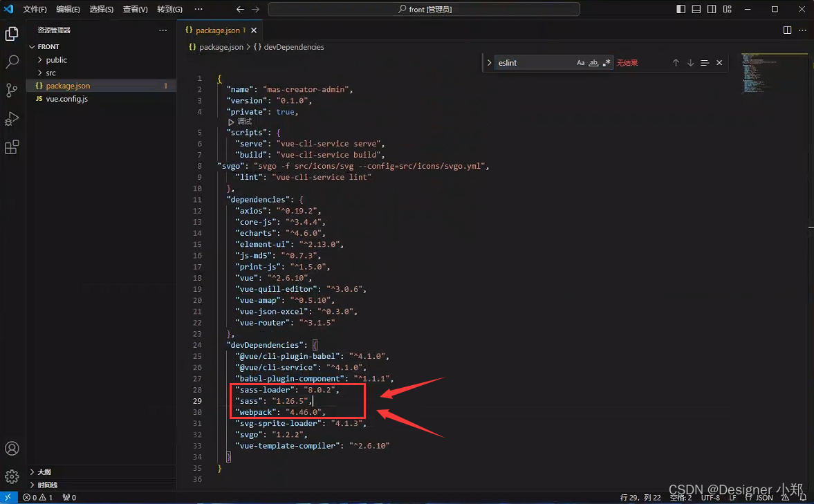
Task: Expand the src folder
Action: pyautogui.click(x=101, y=73)
